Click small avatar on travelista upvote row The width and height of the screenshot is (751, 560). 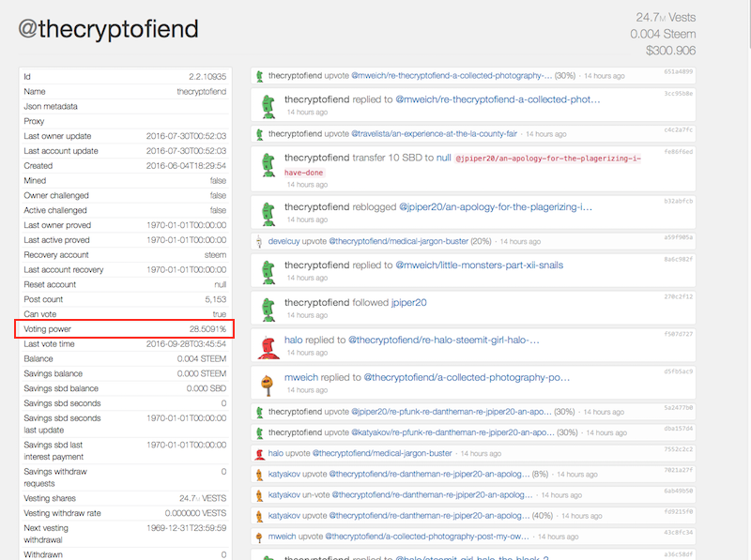coord(260,134)
